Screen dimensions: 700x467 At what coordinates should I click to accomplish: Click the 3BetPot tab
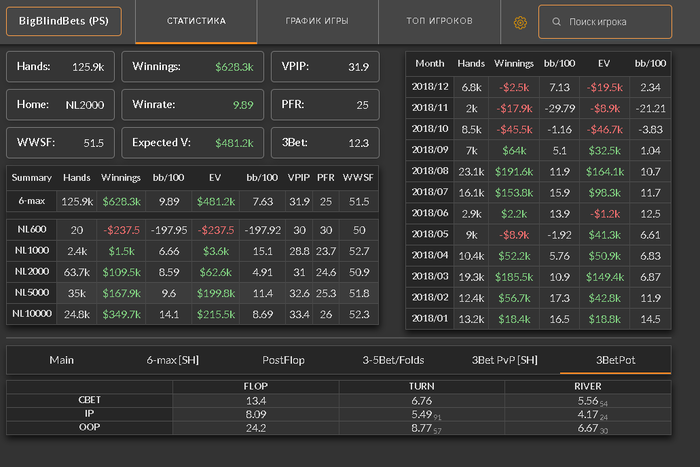click(614, 359)
